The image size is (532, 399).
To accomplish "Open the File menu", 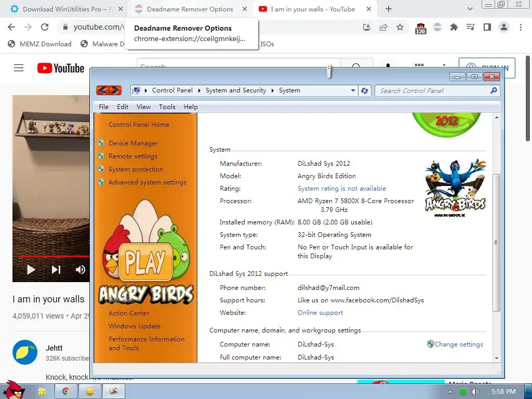I will 103,107.
